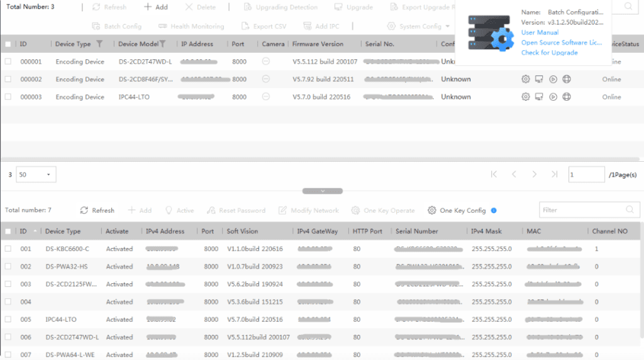This screenshot has height=360, width=644.
Task: Collapse panel using the center divider chevron
Action: pos(323,191)
